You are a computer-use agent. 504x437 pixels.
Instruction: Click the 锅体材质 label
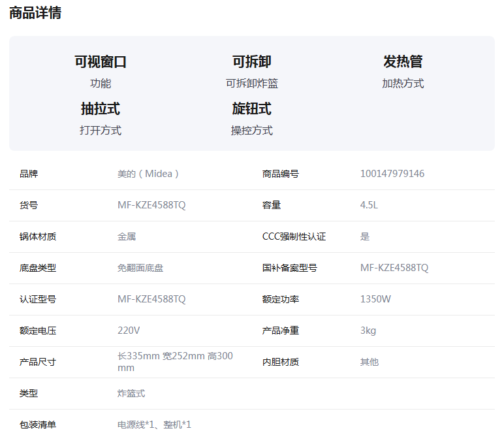(38, 236)
